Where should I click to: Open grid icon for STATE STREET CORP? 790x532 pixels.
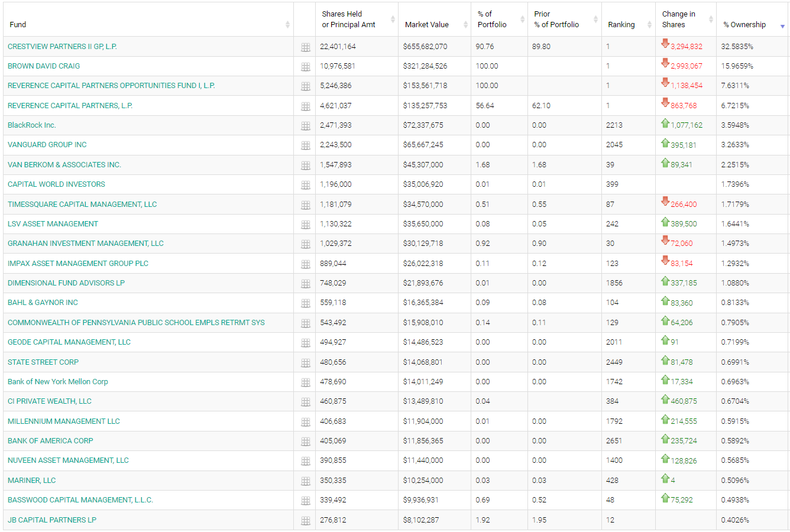click(306, 363)
